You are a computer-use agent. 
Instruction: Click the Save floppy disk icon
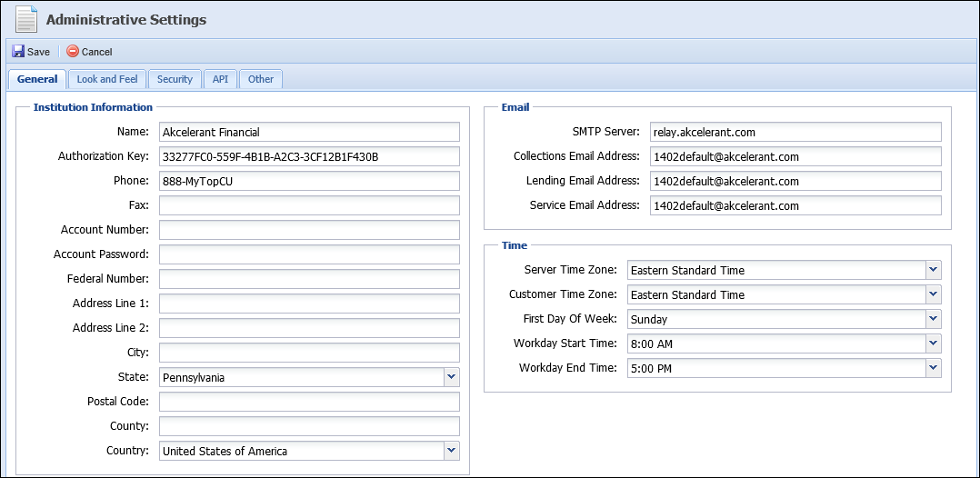pyautogui.click(x=18, y=51)
